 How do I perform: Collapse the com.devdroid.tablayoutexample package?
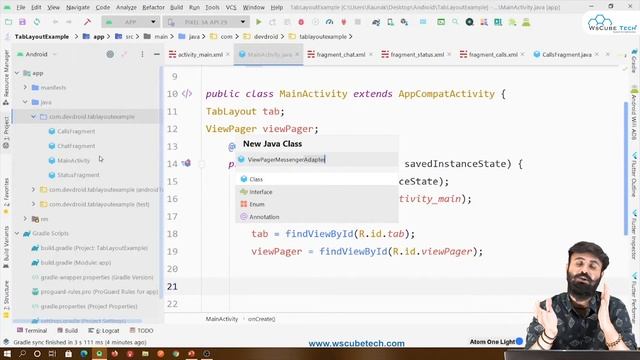pos(33,117)
